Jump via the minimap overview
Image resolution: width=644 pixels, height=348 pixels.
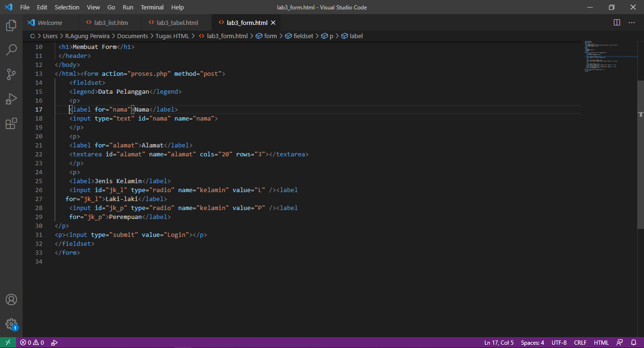click(x=609, y=57)
